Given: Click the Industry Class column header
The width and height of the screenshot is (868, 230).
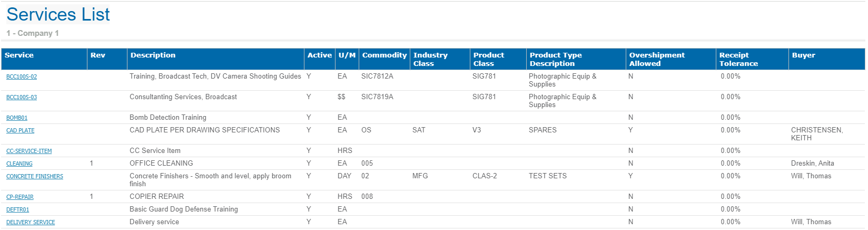Looking at the screenshot, I should [x=430, y=59].
